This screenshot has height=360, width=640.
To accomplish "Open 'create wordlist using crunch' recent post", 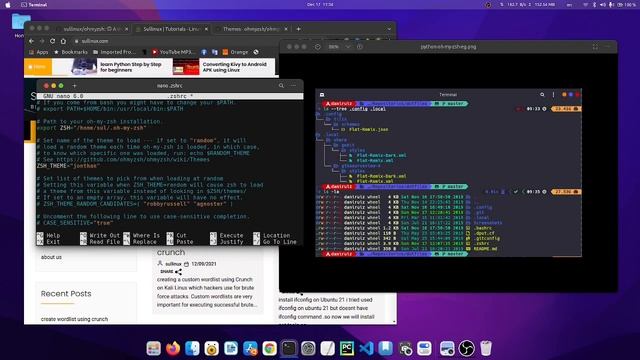I will click(x=74, y=319).
